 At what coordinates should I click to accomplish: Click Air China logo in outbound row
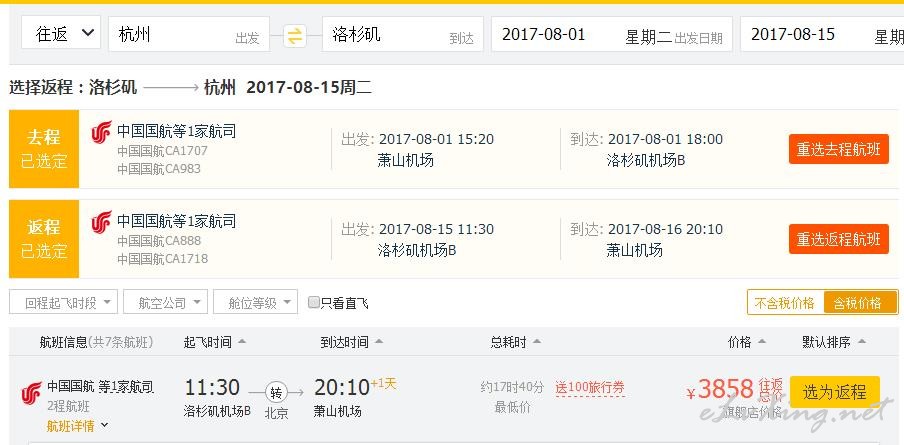tap(101, 133)
